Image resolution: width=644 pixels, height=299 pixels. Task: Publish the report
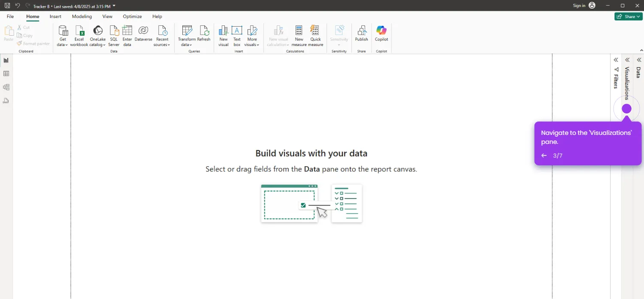point(362,34)
